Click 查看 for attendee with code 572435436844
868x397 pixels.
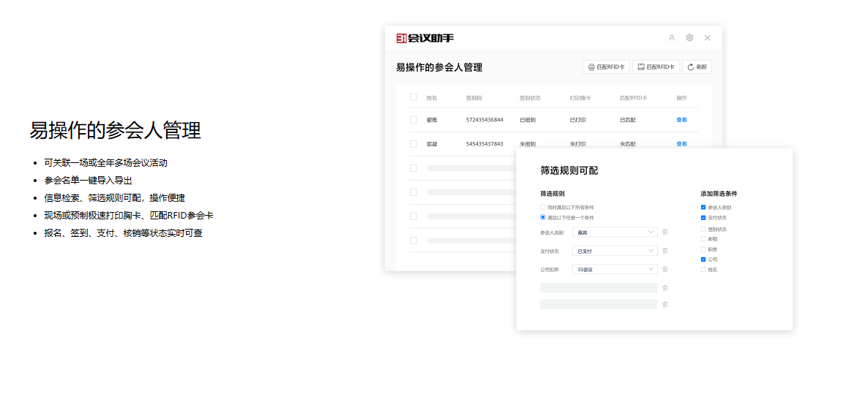[x=681, y=120]
